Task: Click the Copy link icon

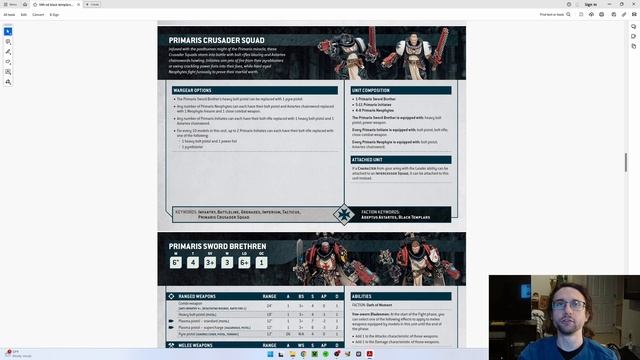Action: coord(624,15)
